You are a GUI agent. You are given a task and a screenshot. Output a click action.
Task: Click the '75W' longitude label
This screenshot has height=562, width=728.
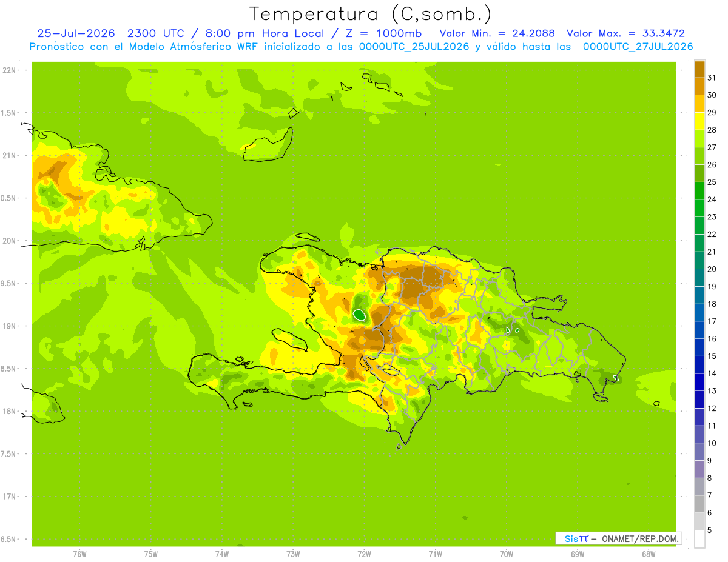tap(151, 554)
